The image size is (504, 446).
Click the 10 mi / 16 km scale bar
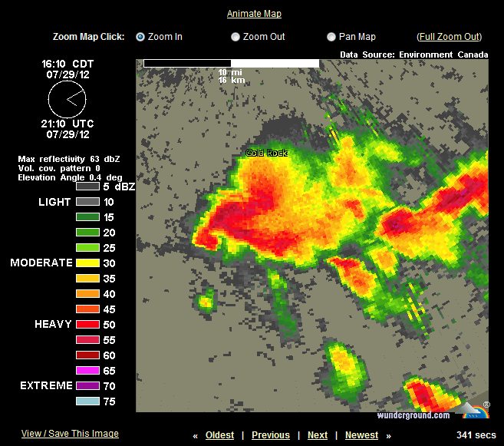pyautogui.click(x=231, y=64)
